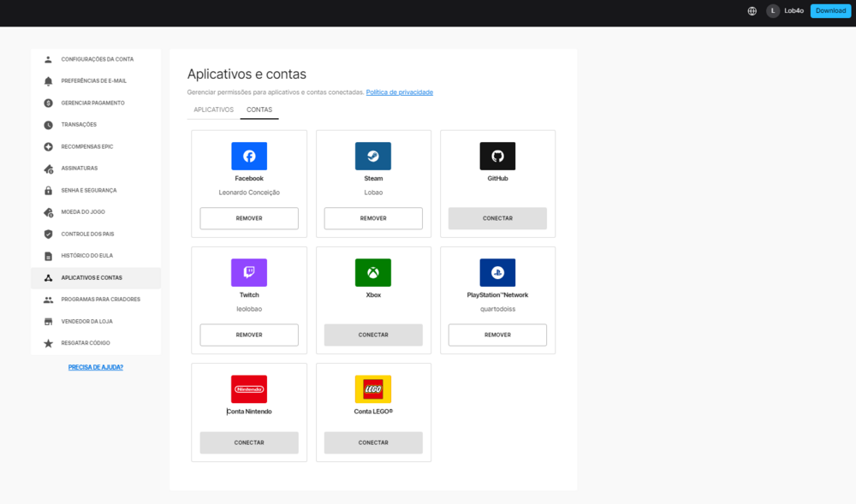Click the Nintendo logo icon
The image size is (856, 504).
[249, 388]
